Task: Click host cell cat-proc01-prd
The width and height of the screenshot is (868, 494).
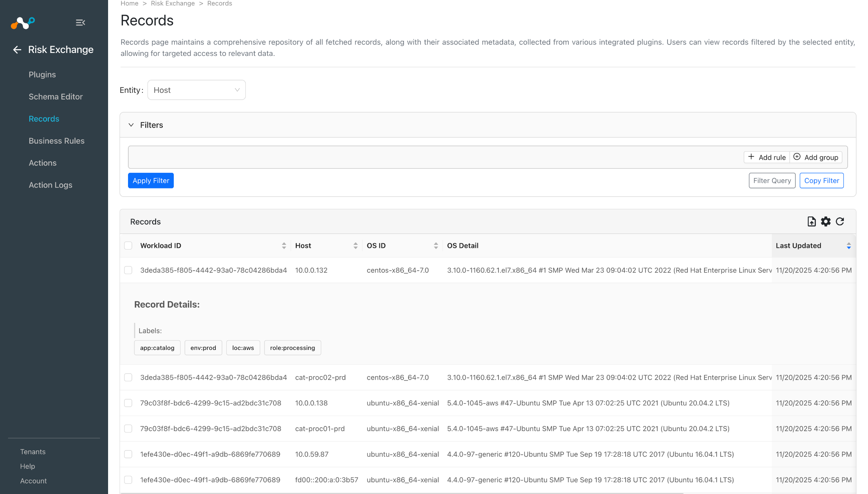Action: pos(320,429)
